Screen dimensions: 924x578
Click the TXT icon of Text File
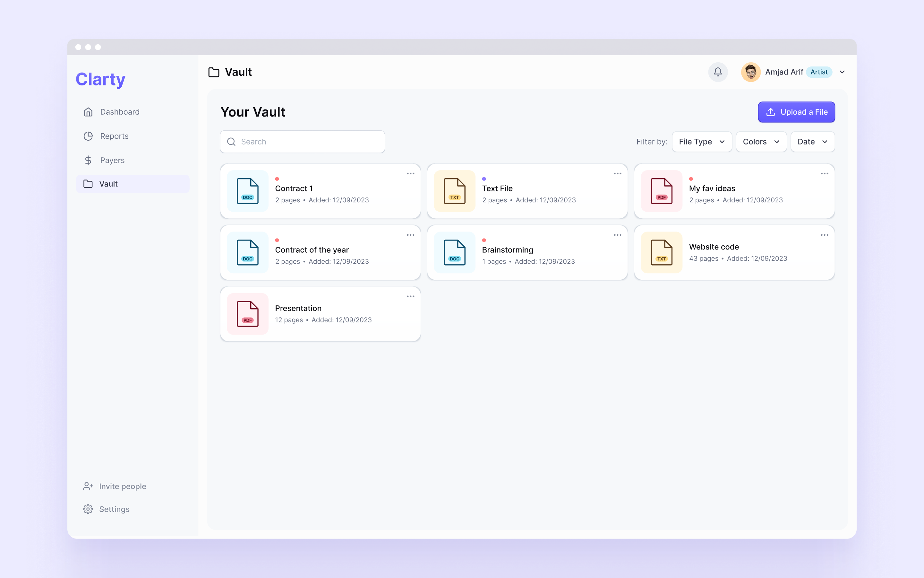click(454, 191)
